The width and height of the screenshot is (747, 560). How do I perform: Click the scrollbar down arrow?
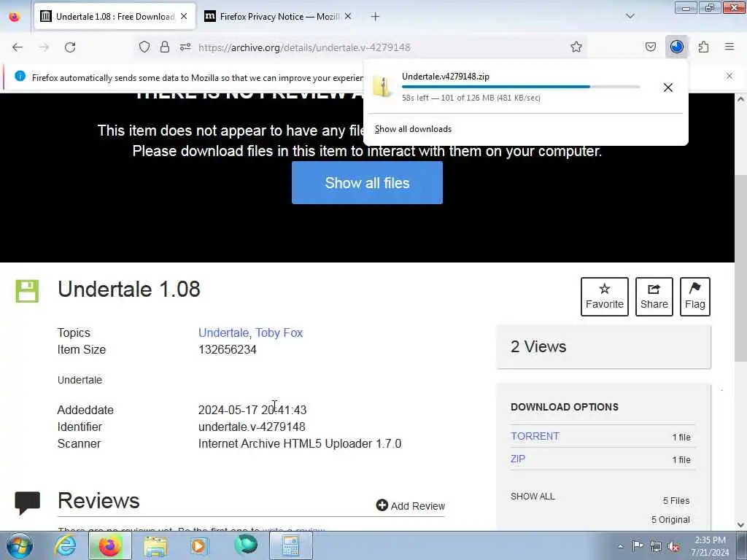tap(740, 525)
